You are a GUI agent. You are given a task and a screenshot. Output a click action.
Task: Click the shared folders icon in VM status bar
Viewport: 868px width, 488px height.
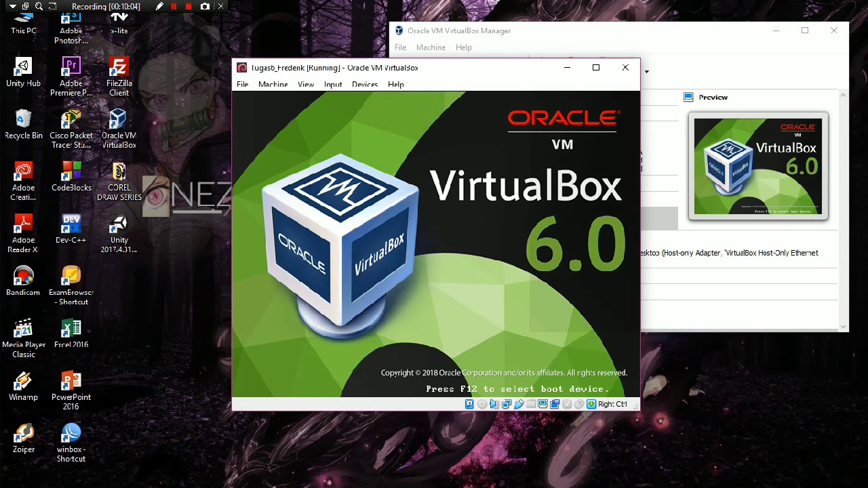531,404
